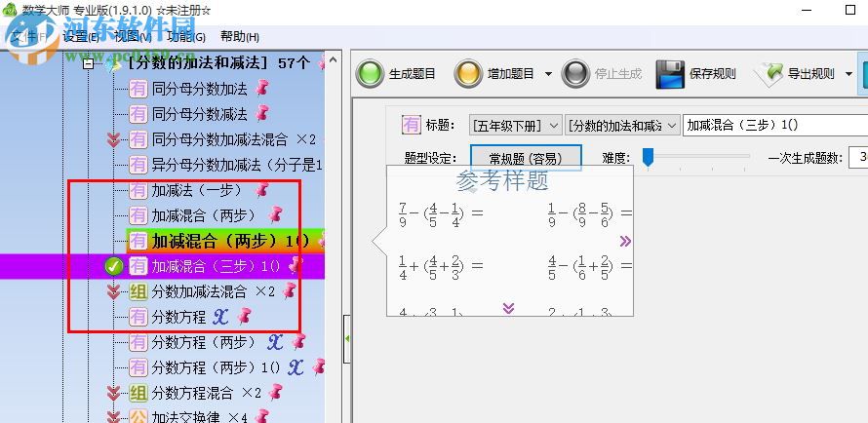Click X variable icon on 分数方程（两步）
868x423 pixels.
point(275,342)
